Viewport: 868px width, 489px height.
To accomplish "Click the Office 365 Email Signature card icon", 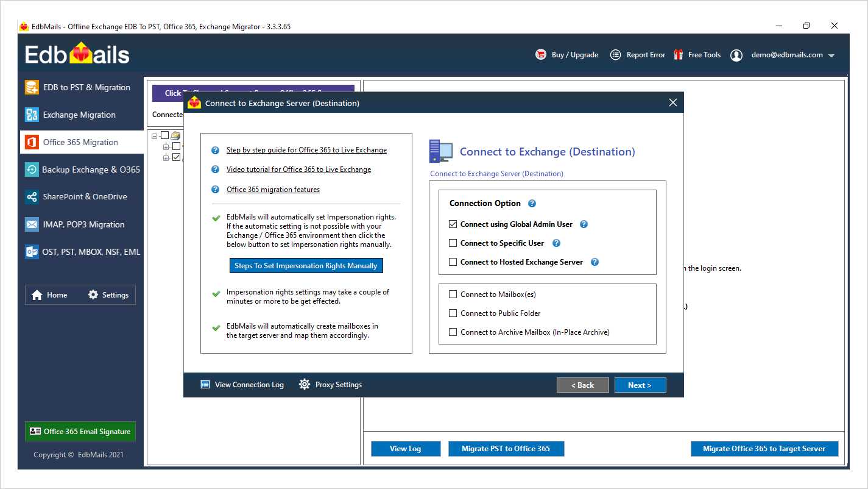I will click(35, 431).
